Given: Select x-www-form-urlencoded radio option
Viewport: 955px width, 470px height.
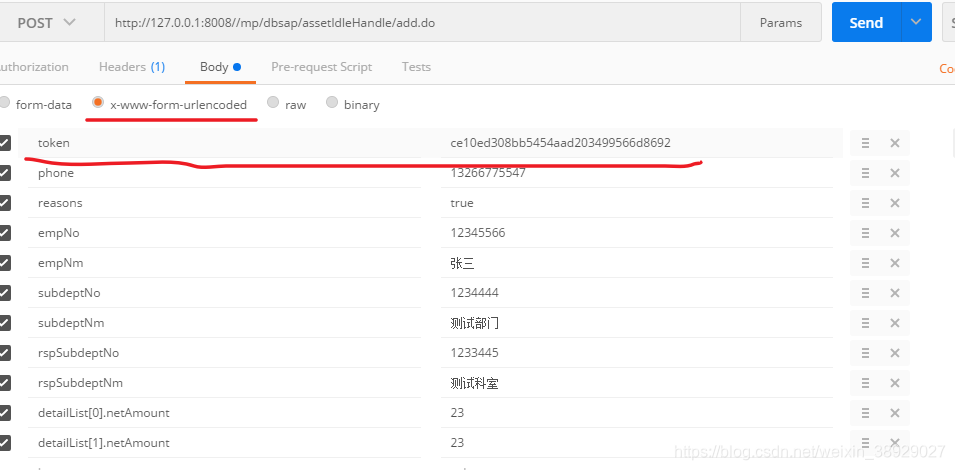Looking at the screenshot, I should [98, 102].
